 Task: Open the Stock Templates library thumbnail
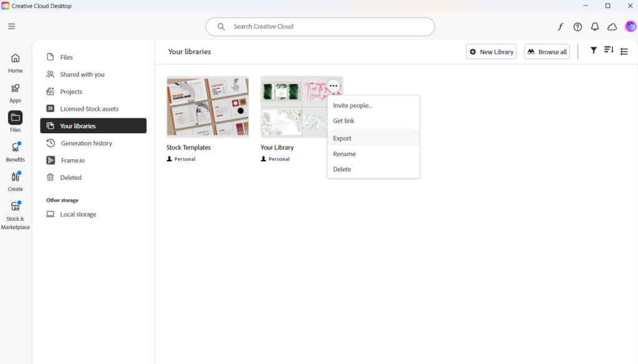207,106
